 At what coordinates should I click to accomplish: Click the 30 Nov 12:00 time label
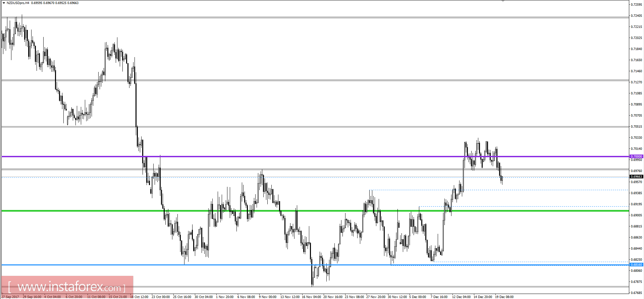[x=397, y=297]
